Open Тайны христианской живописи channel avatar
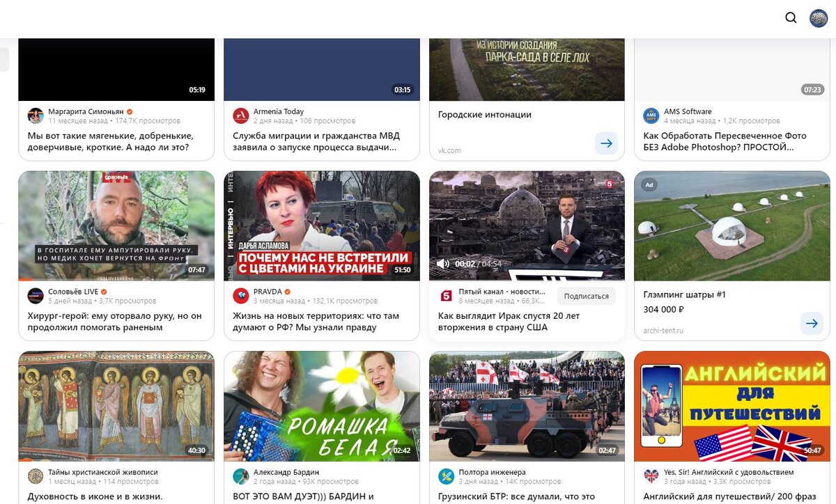Screen dimensions: 836x504 [36, 476]
